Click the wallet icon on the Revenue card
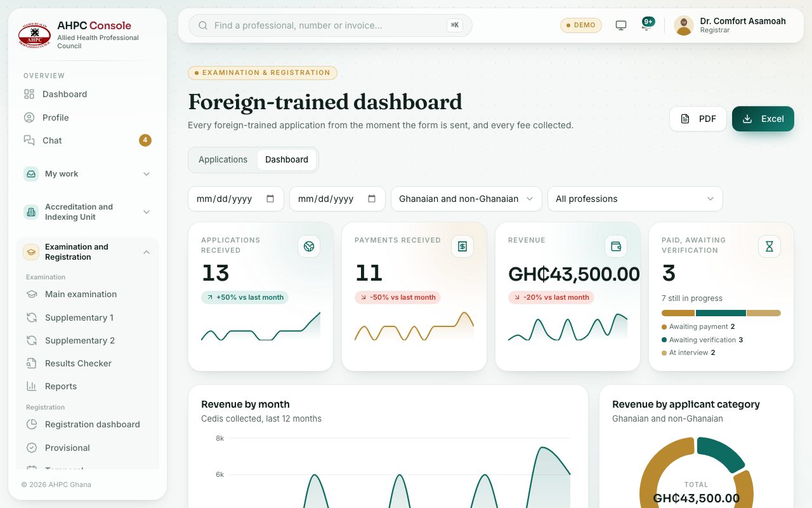The height and width of the screenshot is (508, 812). tap(616, 246)
